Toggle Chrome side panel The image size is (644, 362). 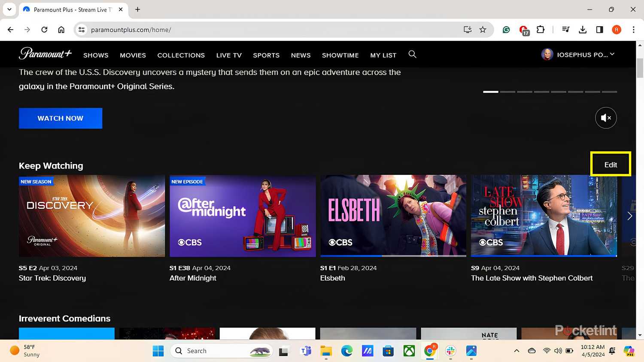click(x=599, y=30)
